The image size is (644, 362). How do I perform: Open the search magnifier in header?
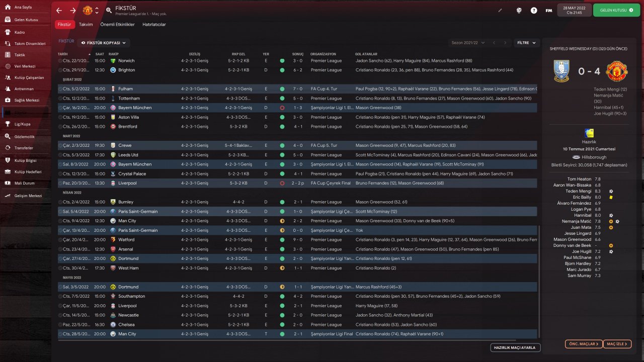109,11
